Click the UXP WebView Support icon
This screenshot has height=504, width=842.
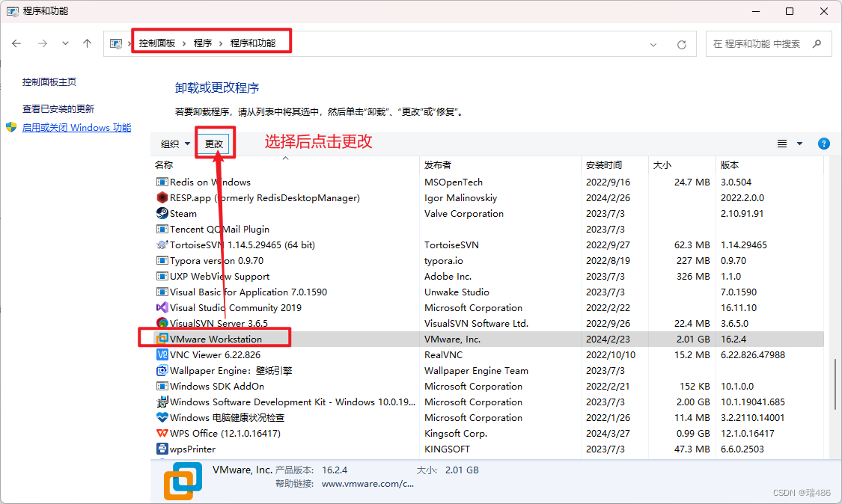(x=162, y=276)
